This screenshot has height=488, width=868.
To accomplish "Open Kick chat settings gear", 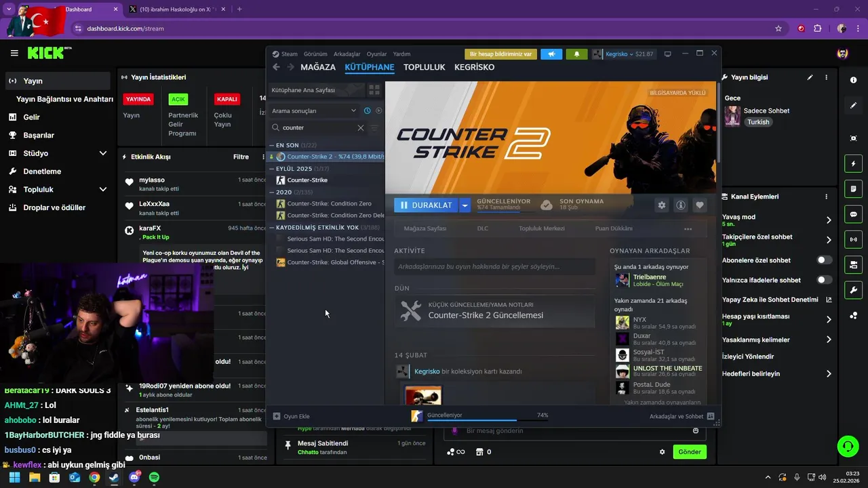I will click(663, 452).
